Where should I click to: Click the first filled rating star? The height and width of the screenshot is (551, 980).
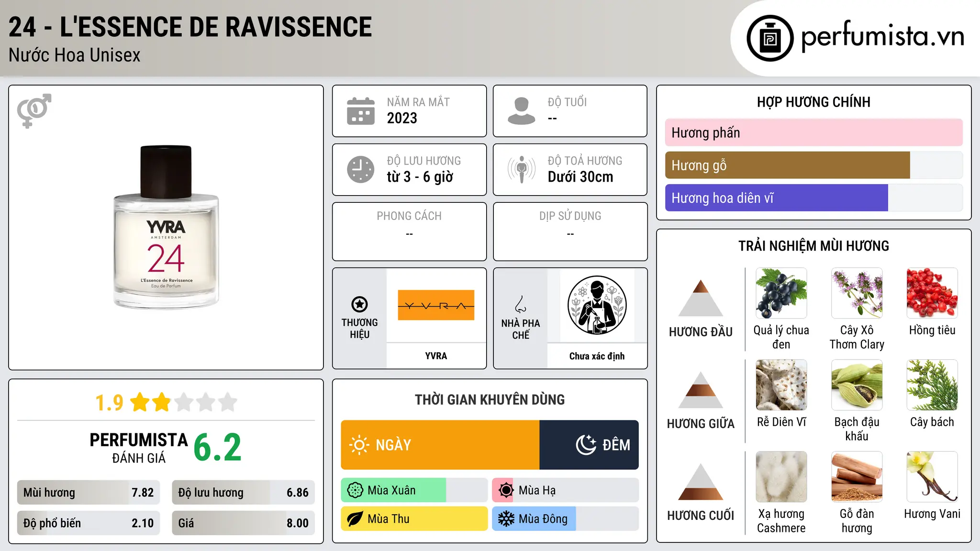pyautogui.click(x=140, y=402)
